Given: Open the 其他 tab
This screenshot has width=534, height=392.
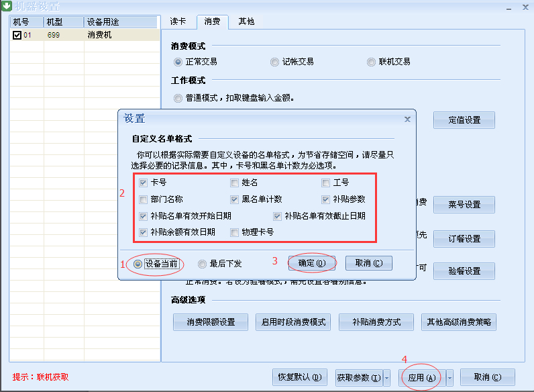Looking at the screenshot, I should point(246,21).
